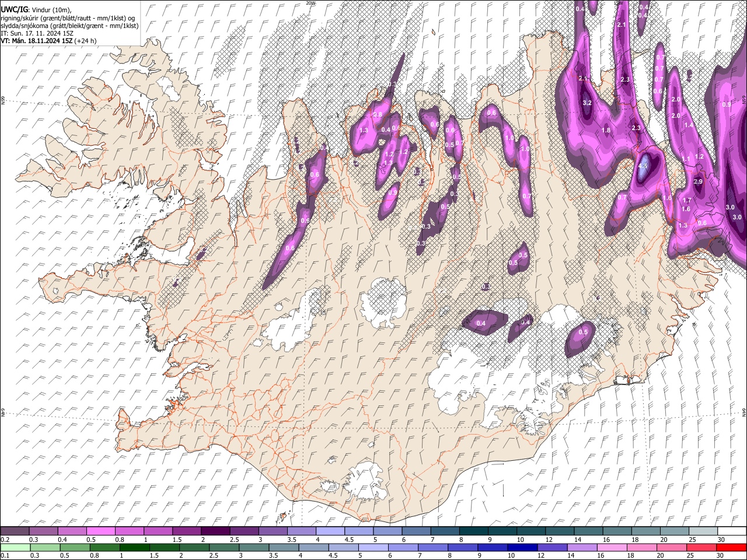Click the '1.7' precipitation value on the map
This screenshot has width=747, height=560.
[x=687, y=201]
